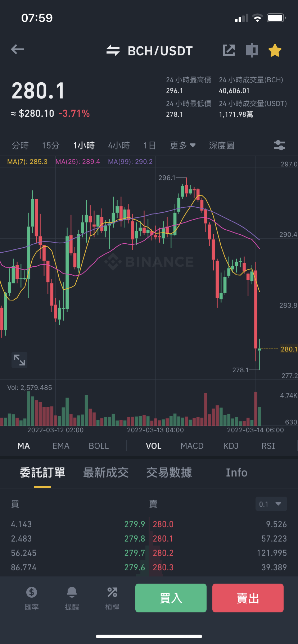298x644 pixels.
Task: Switch to the 最新成交 tab
Action: [106, 472]
